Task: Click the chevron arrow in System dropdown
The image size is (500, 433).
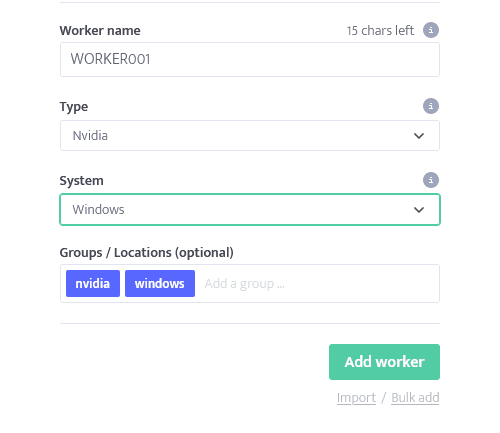Action: click(x=419, y=210)
